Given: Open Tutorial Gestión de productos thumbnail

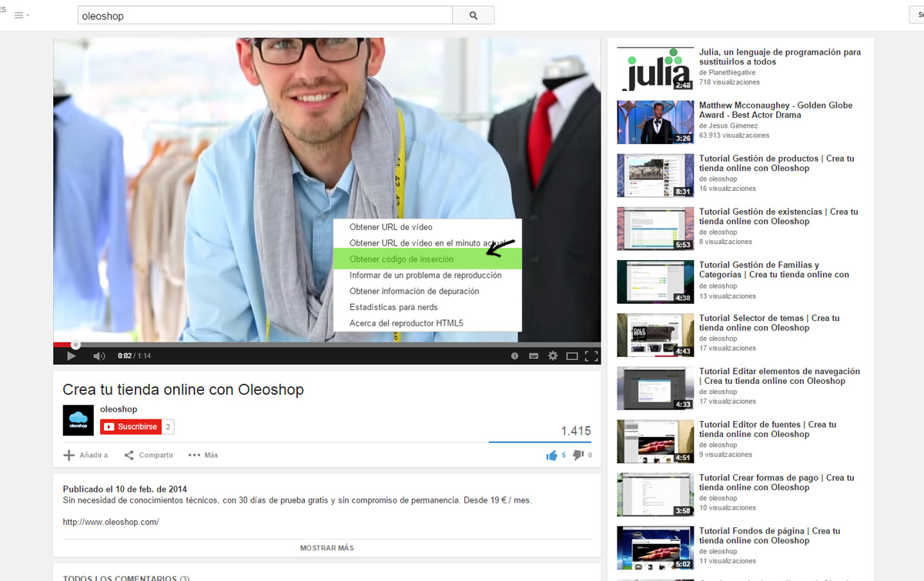Looking at the screenshot, I should coord(655,175).
